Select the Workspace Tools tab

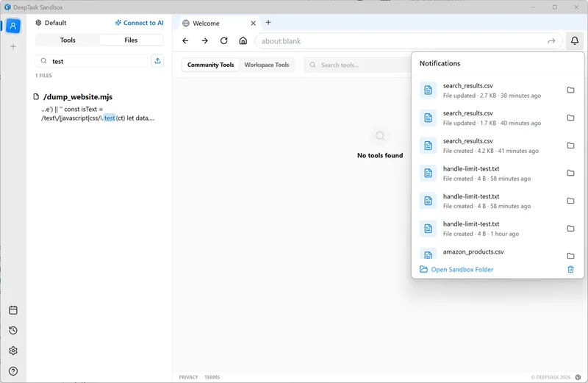tap(267, 65)
